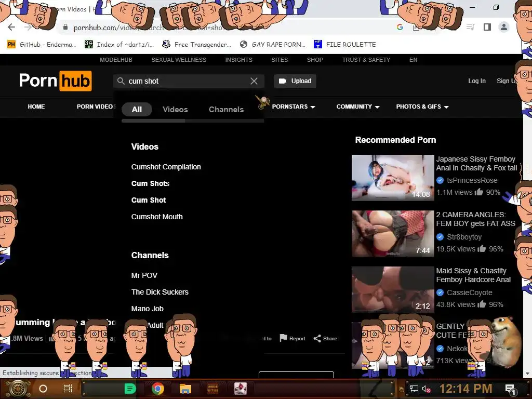532x399 pixels.
Task: Go back with the browser back arrow
Action: (11, 28)
